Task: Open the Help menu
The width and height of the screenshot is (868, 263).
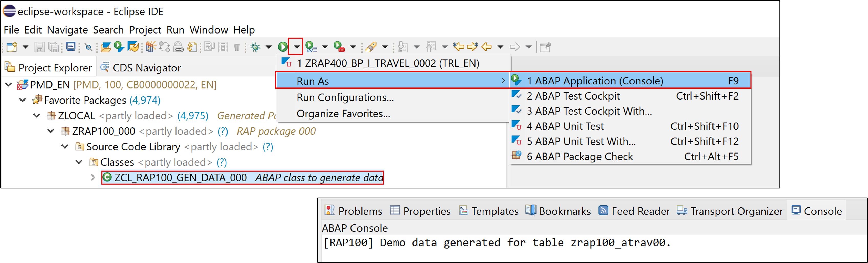Action: click(244, 30)
